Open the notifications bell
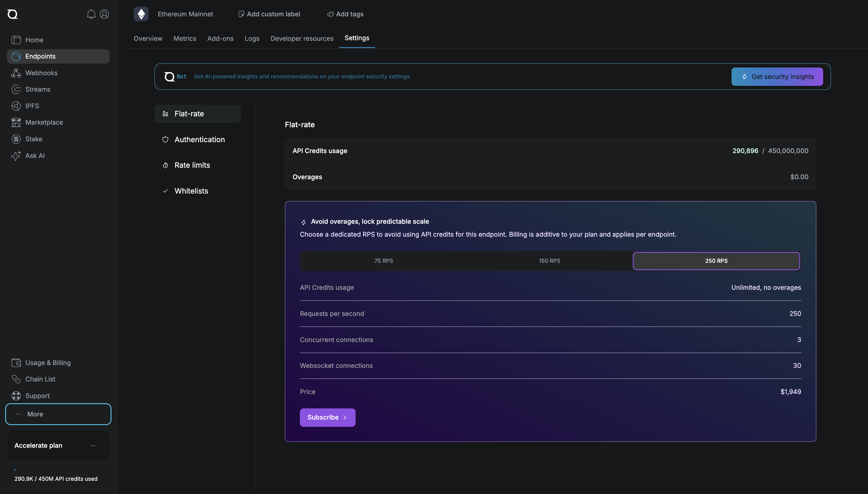Image resolution: width=868 pixels, height=494 pixels. pyautogui.click(x=91, y=14)
